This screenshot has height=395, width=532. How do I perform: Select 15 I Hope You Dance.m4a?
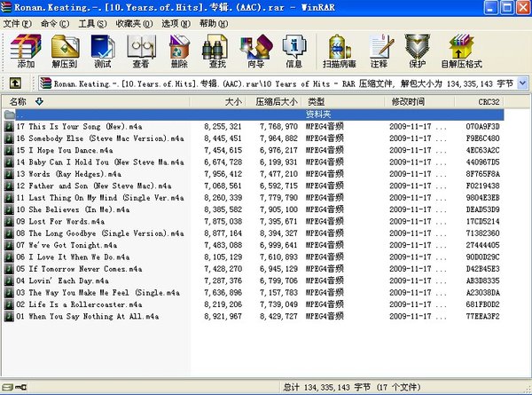point(65,151)
